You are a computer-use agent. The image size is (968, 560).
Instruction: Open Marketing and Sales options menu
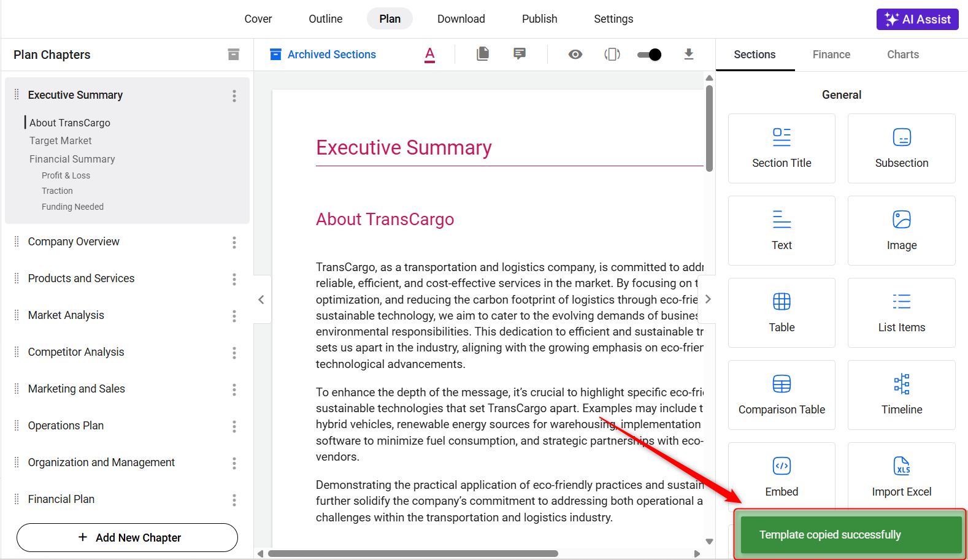(234, 389)
